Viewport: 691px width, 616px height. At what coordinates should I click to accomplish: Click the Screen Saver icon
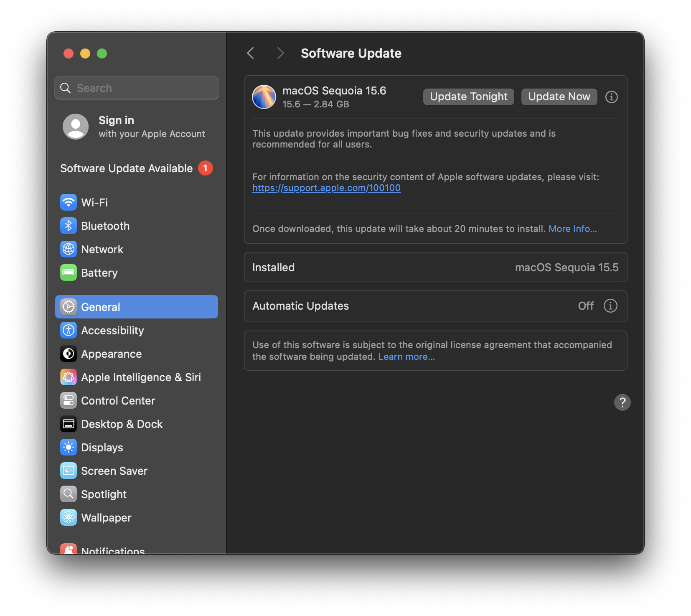tap(69, 471)
